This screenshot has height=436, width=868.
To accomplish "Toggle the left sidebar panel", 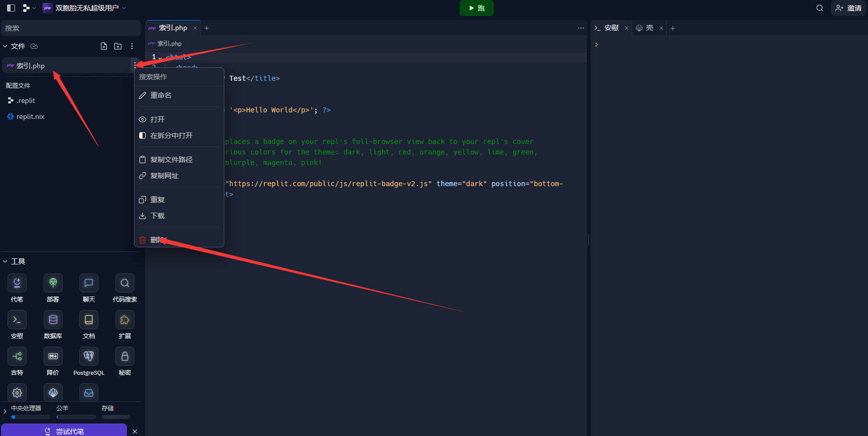I will 11,8.
